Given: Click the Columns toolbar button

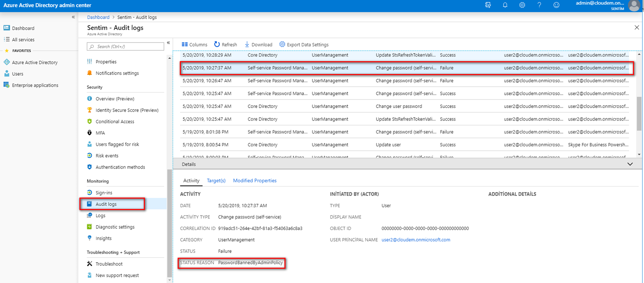Looking at the screenshot, I should pyautogui.click(x=194, y=44).
